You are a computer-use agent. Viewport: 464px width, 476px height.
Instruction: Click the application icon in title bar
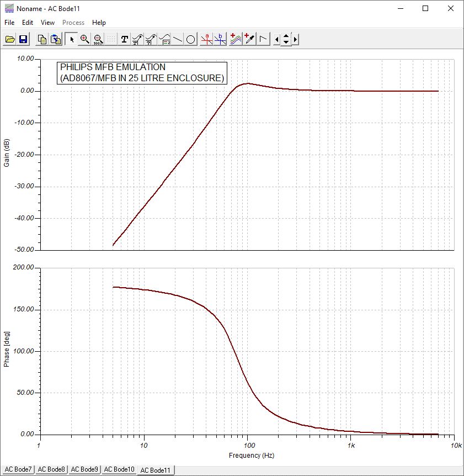9,8
